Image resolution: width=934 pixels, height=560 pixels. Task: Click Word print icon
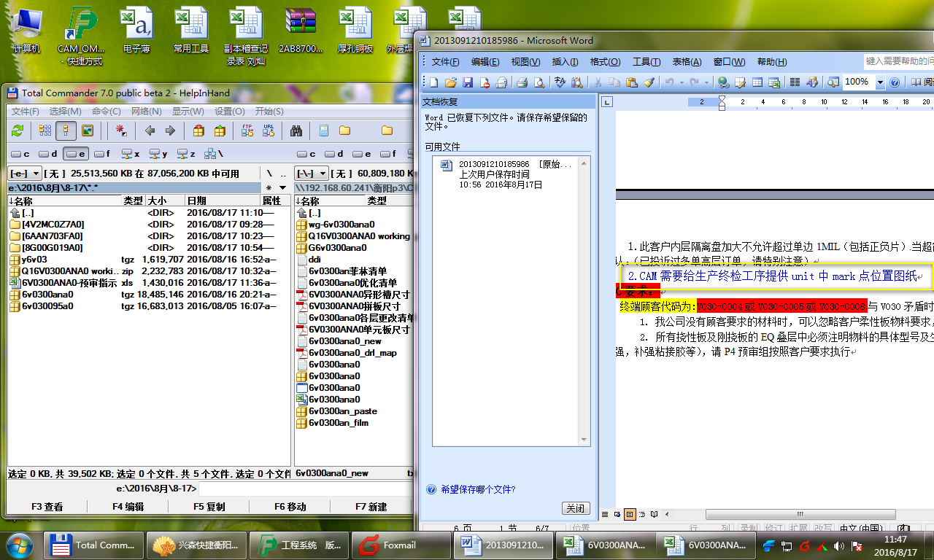[x=522, y=82]
